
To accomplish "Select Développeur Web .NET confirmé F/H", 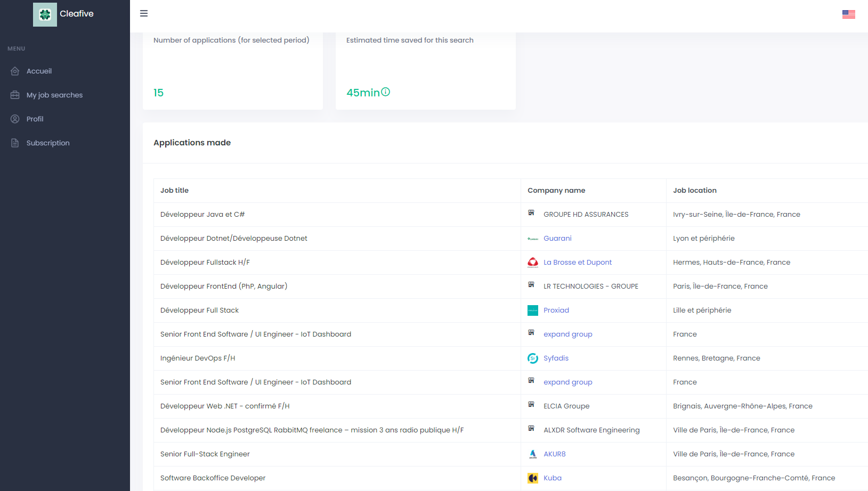I will pyautogui.click(x=225, y=406).
